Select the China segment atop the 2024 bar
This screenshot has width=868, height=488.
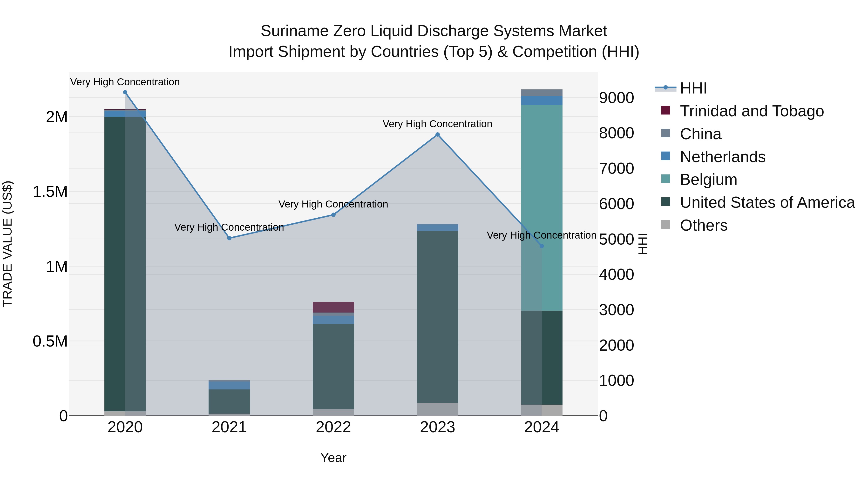click(542, 93)
